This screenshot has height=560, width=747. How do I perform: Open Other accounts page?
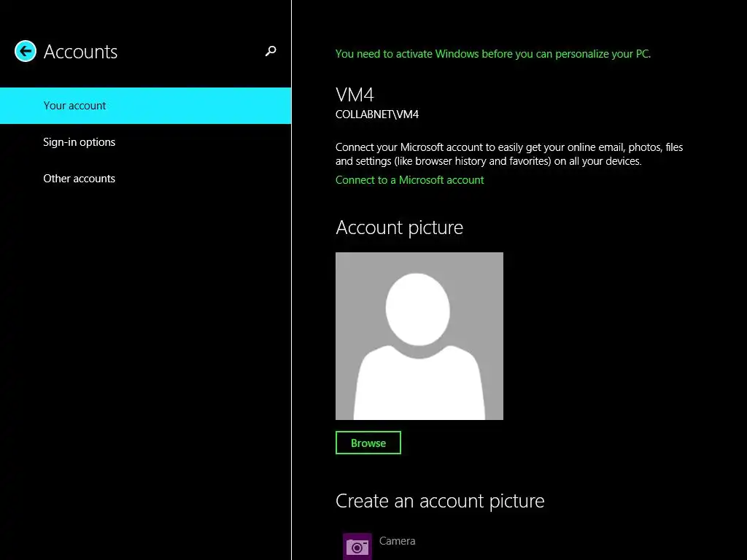click(x=145, y=179)
